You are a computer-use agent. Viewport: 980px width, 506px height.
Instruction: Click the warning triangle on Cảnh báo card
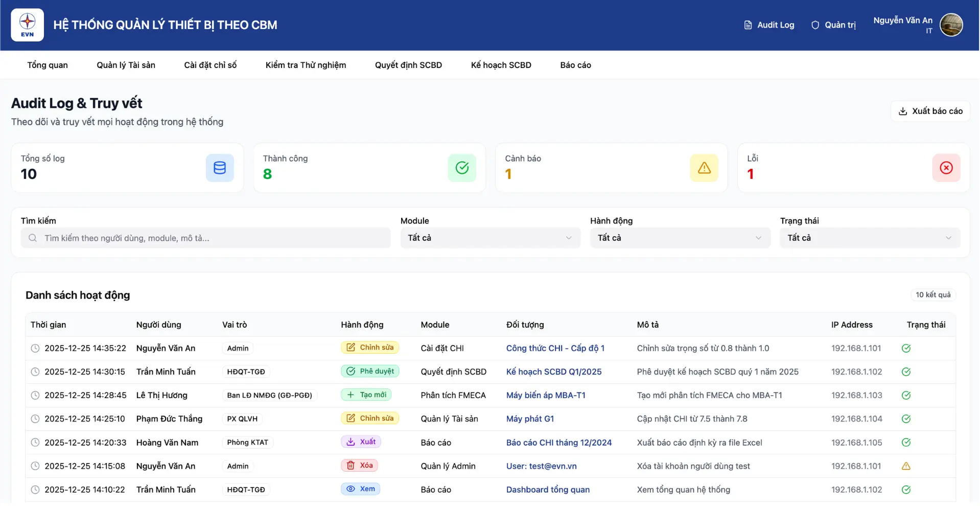[704, 168]
